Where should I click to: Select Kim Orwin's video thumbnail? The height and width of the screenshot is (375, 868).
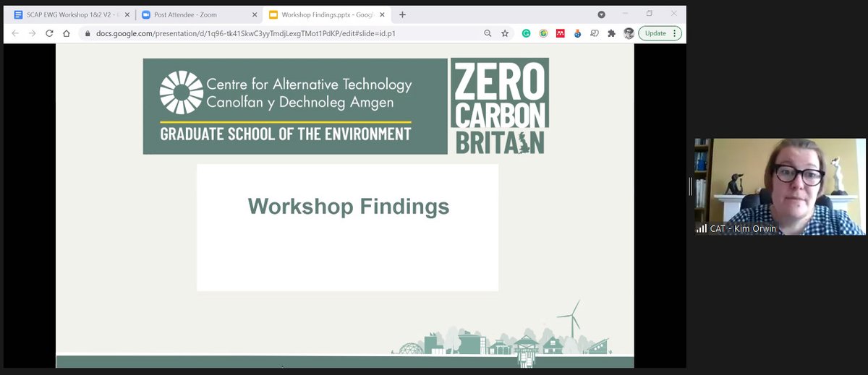pyautogui.click(x=780, y=186)
